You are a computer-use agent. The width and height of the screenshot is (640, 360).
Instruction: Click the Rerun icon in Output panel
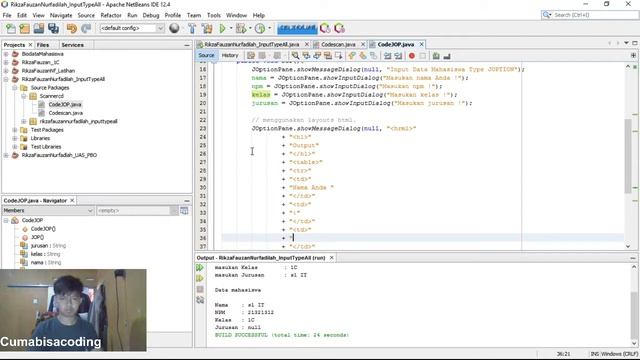(x=200, y=268)
